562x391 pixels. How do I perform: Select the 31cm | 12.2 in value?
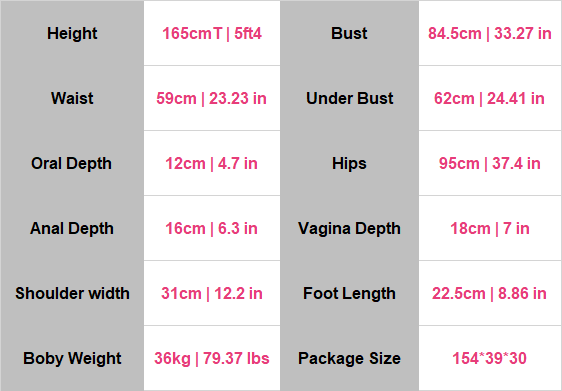(212, 294)
